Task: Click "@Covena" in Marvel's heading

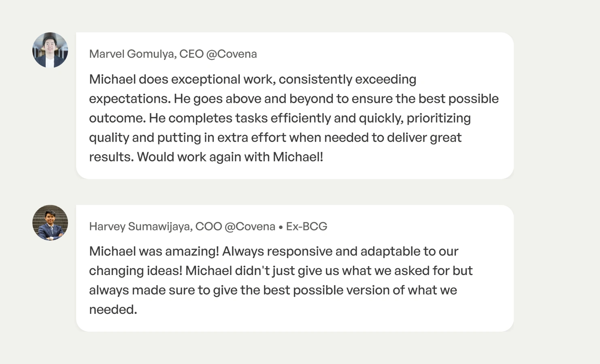Action: pos(232,54)
